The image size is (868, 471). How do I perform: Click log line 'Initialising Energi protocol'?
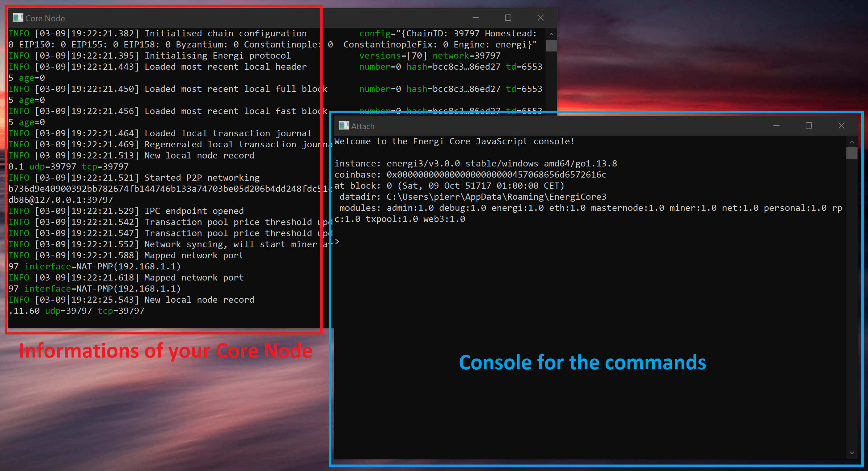[x=218, y=55]
